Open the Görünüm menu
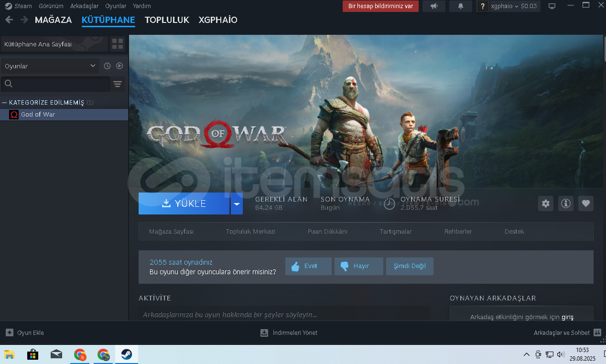Viewport: 606px width, 364px height. tap(51, 6)
